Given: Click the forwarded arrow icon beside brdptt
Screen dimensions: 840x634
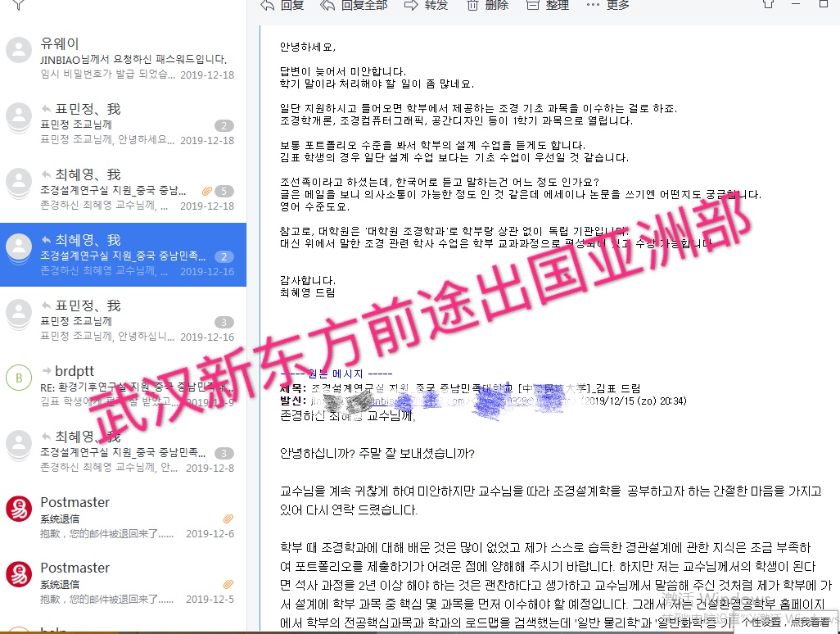Looking at the screenshot, I should [x=47, y=370].
